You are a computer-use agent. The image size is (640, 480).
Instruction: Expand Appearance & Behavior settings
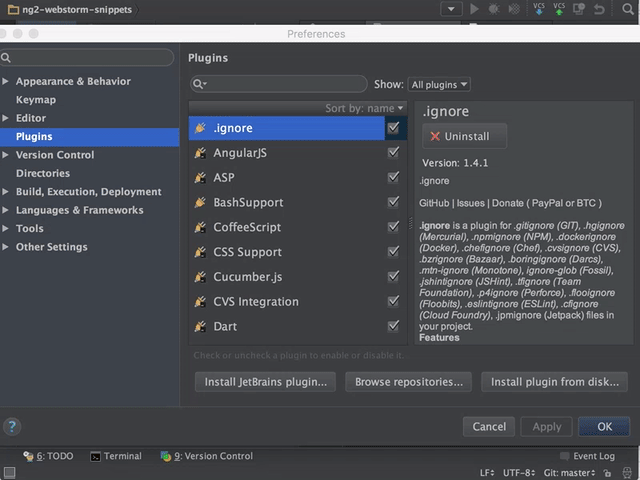pyautogui.click(x=5, y=81)
